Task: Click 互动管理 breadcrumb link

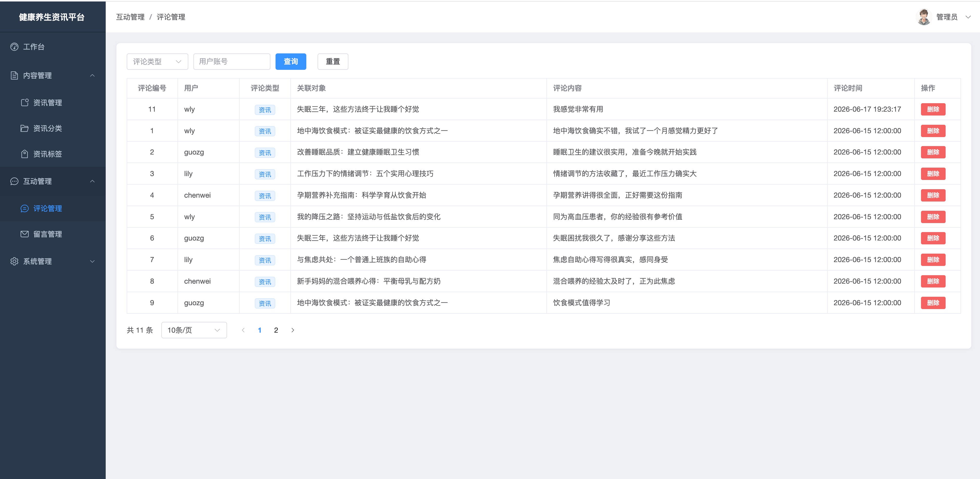Action: click(x=130, y=17)
